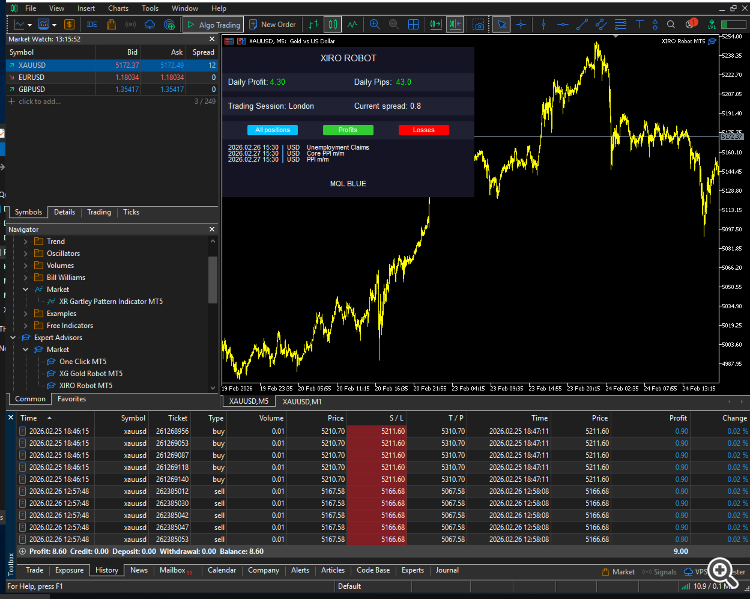Click the blue All positions button
The height and width of the screenshot is (599, 750).
[x=273, y=130]
